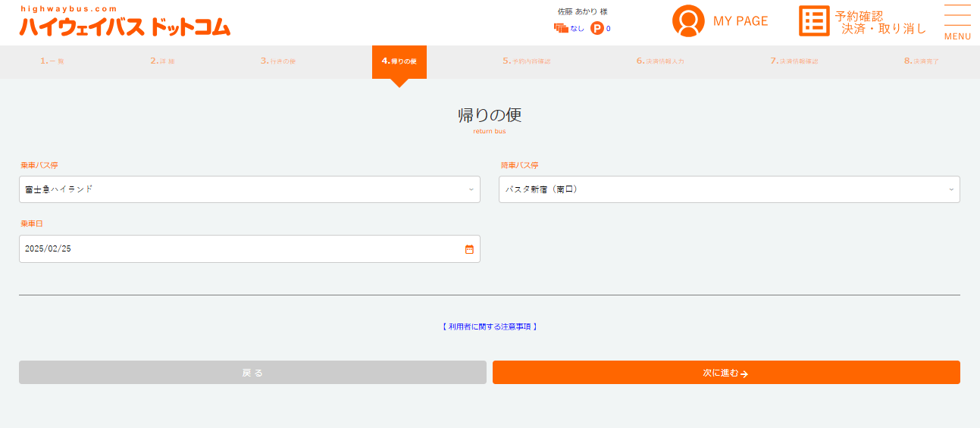Select step 3. 行きの便 tab
The height and width of the screenshot is (428, 980).
tap(277, 61)
